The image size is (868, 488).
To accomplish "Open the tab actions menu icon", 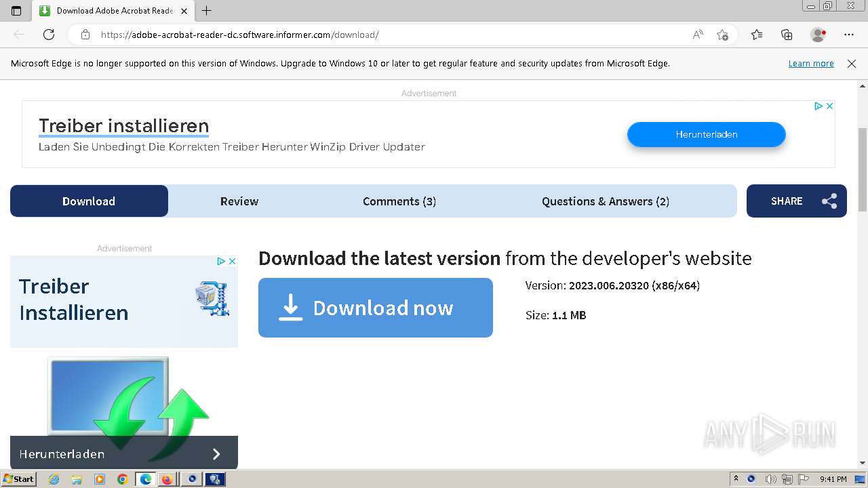I will click(16, 10).
